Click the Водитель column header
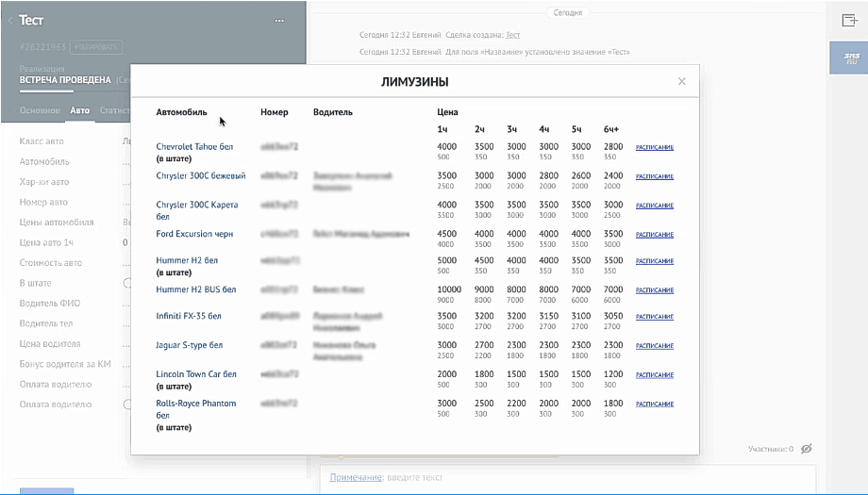 (333, 111)
